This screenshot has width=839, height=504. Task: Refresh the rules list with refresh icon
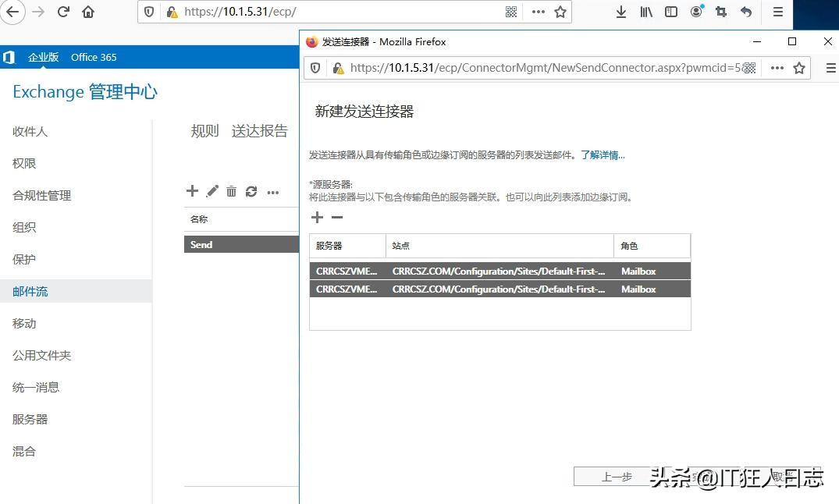tap(251, 190)
